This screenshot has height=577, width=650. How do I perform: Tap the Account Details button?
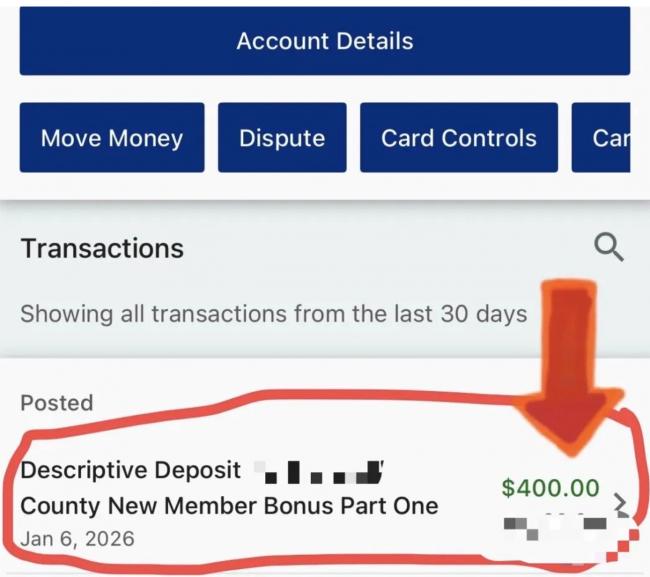click(x=325, y=41)
